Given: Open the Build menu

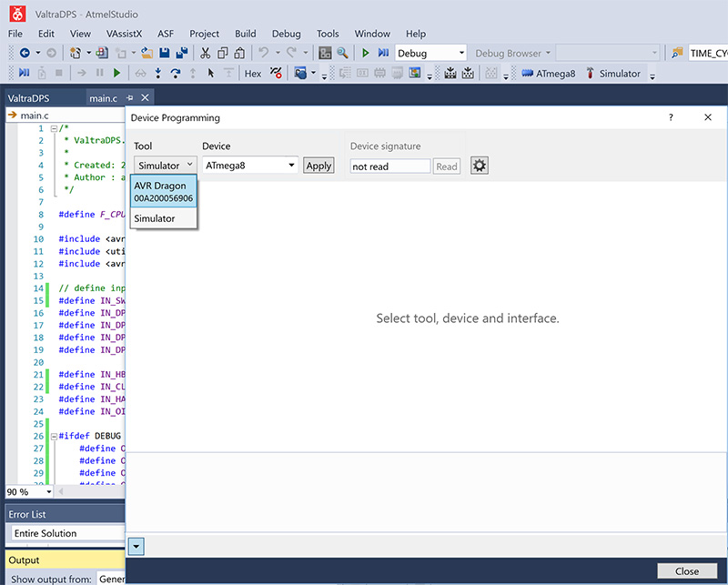Looking at the screenshot, I should (245, 34).
